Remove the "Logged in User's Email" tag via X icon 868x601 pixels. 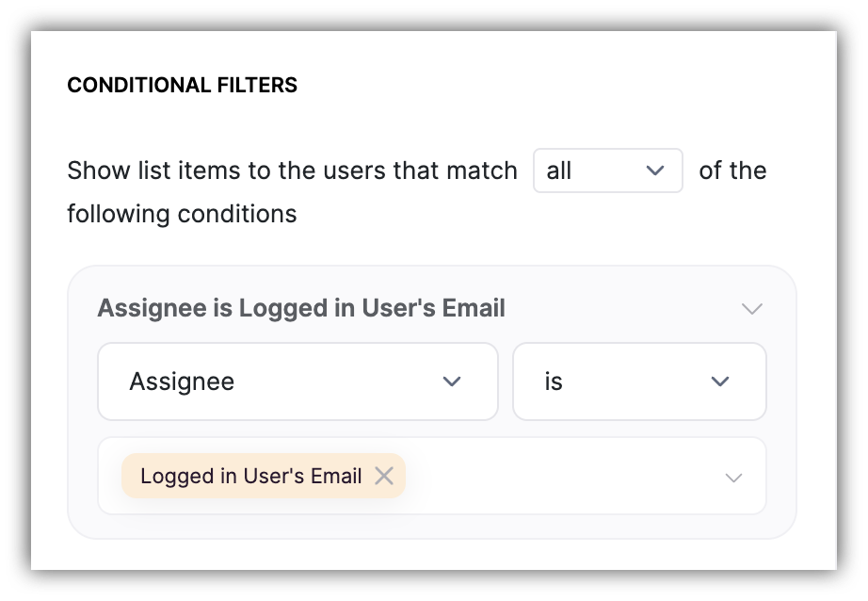point(385,477)
